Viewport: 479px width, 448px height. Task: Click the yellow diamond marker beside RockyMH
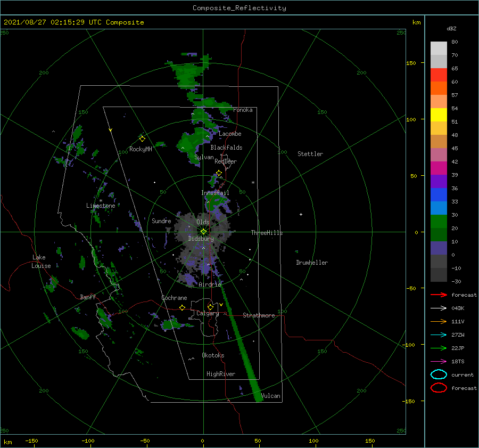pyautogui.click(x=142, y=139)
